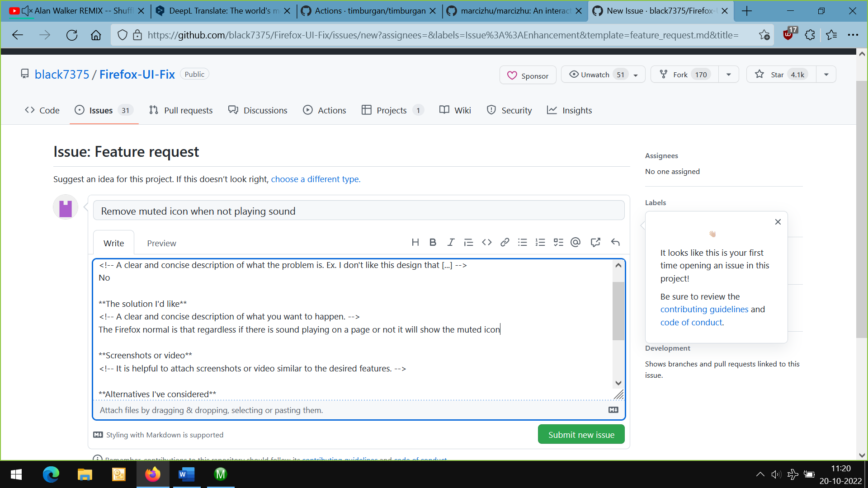Submit the new issue
Screen dimensions: 868x488
pyautogui.click(x=581, y=435)
